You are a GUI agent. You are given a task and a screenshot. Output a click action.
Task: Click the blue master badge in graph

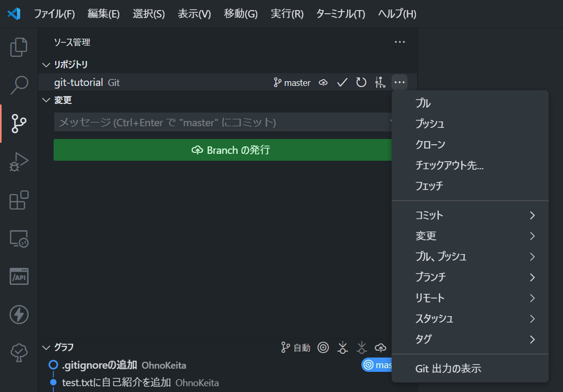point(376,365)
